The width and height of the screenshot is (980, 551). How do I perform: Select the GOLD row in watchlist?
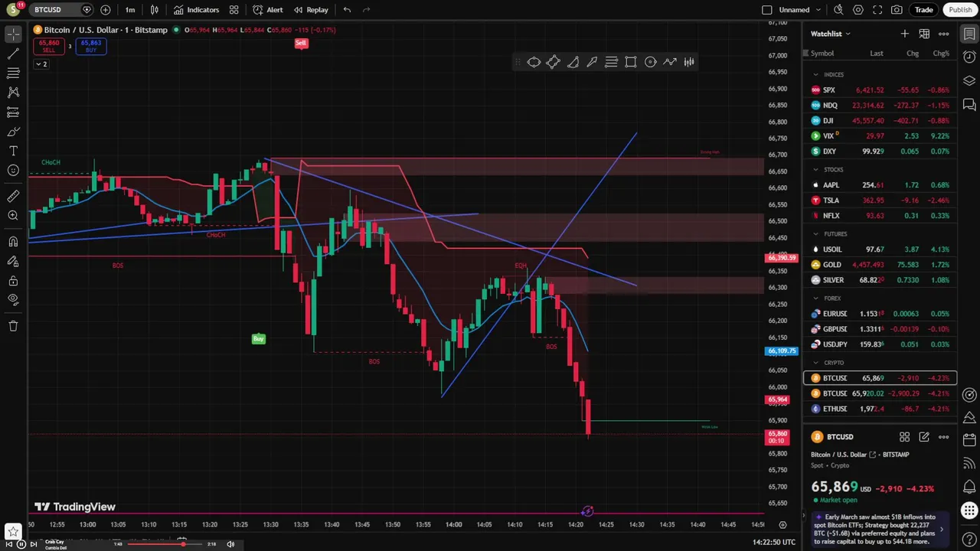[880, 265]
